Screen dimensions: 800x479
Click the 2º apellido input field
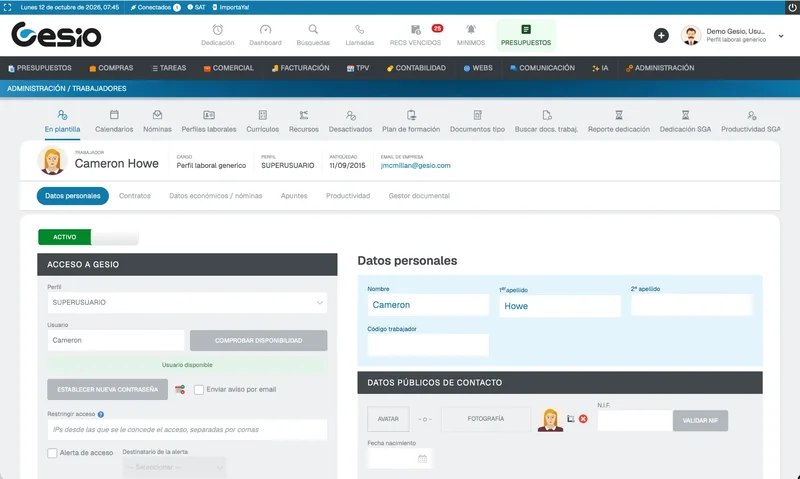click(692, 305)
